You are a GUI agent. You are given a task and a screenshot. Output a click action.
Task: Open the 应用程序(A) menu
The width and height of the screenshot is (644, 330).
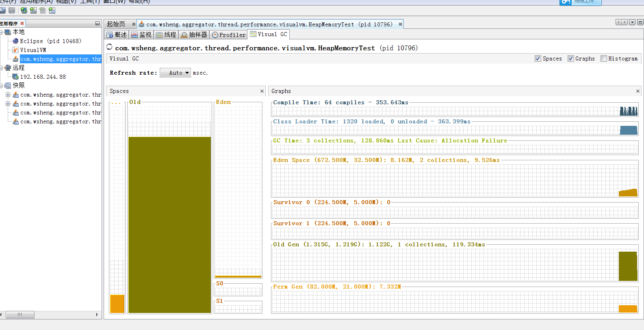36,2
